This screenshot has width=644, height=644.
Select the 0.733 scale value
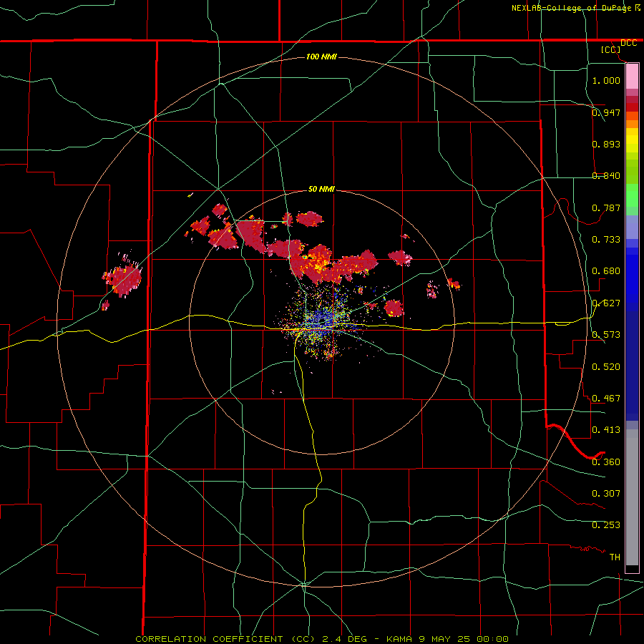[606, 240]
